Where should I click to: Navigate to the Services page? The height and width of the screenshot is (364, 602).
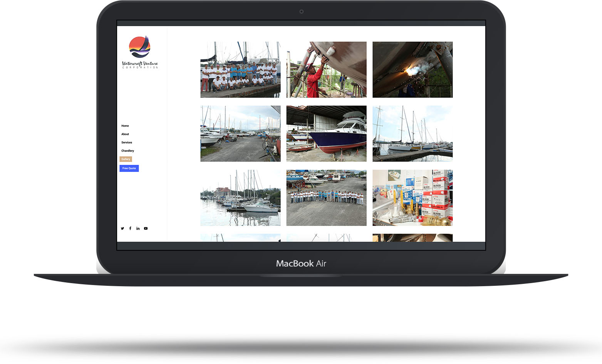point(127,143)
